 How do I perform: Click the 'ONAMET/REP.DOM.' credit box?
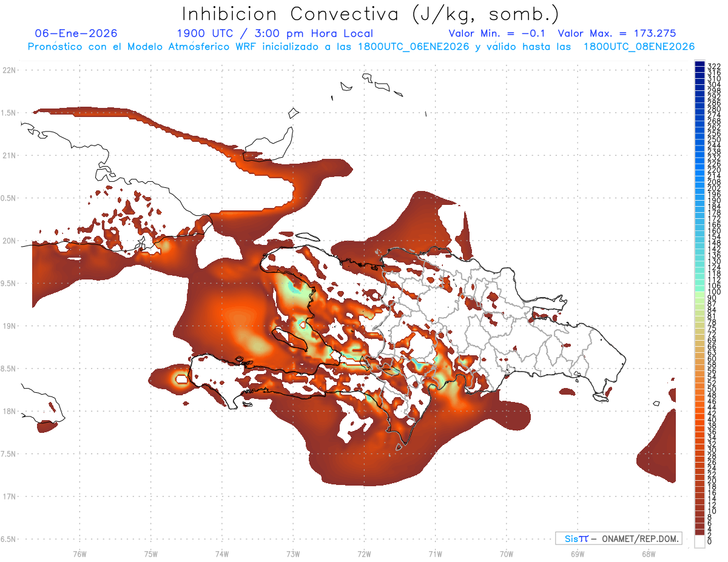click(x=619, y=538)
